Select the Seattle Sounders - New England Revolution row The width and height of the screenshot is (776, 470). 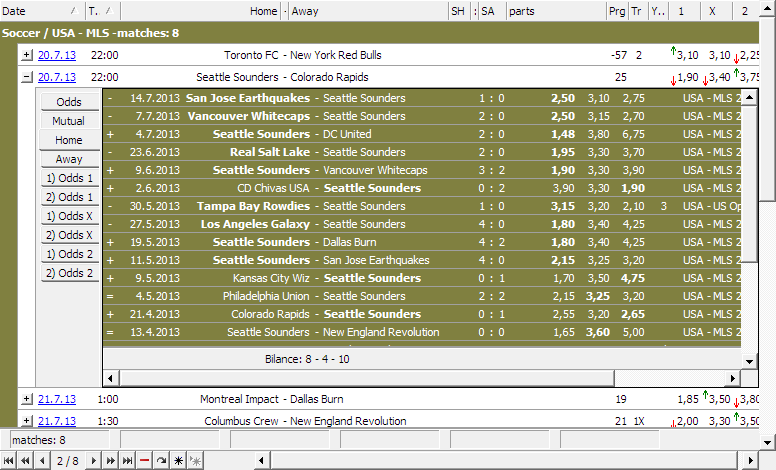tap(422, 332)
